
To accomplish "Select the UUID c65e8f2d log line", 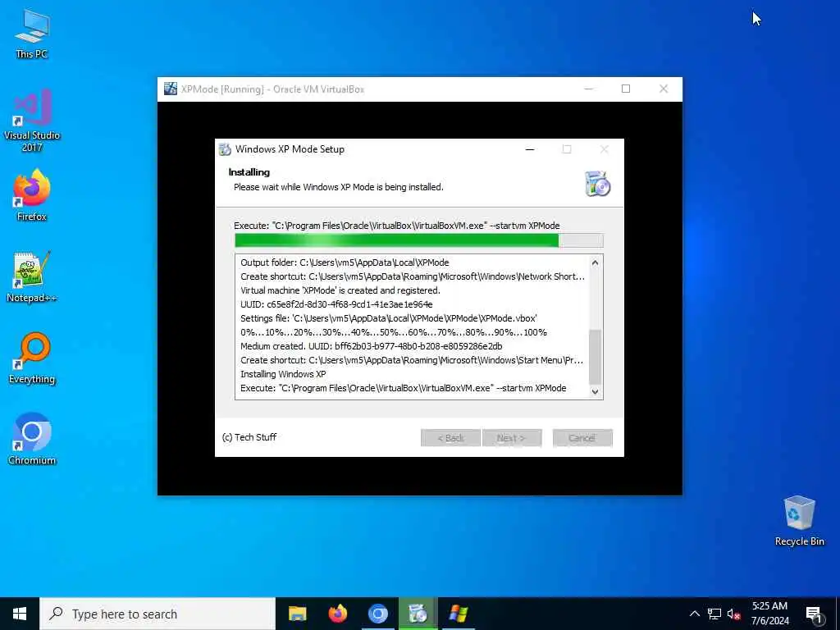I will pos(336,304).
